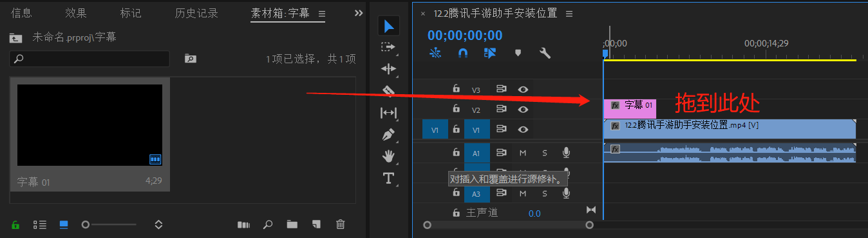
Task: Select the Slip tool
Action: tap(388, 113)
